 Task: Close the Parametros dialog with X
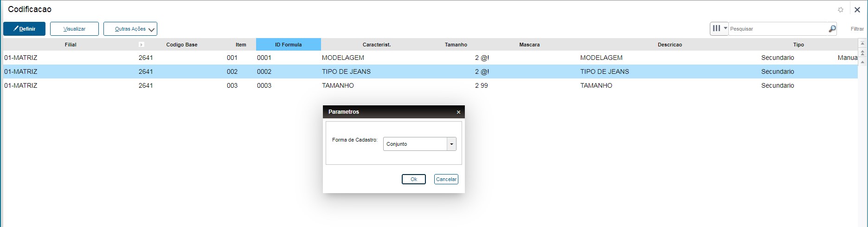[458, 112]
